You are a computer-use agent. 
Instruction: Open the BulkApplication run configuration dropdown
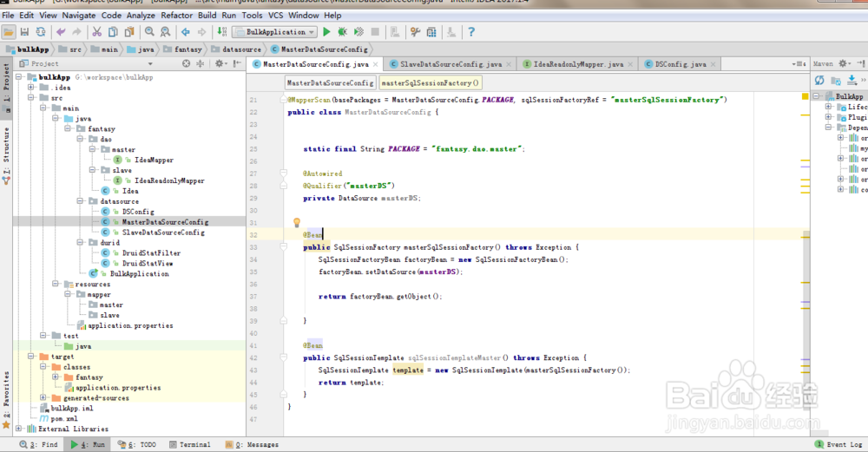[275, 32]
